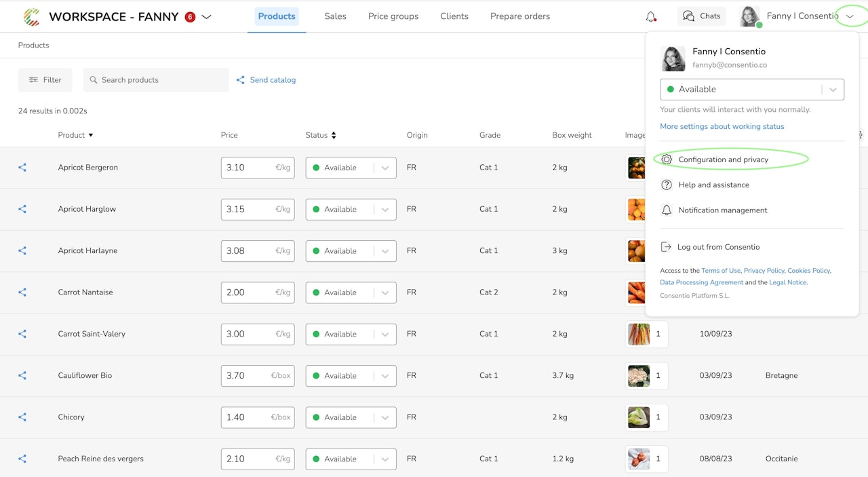Switch to the Price groups tab
The height and width of the screenshot is (477, 868).
point(393,16)
